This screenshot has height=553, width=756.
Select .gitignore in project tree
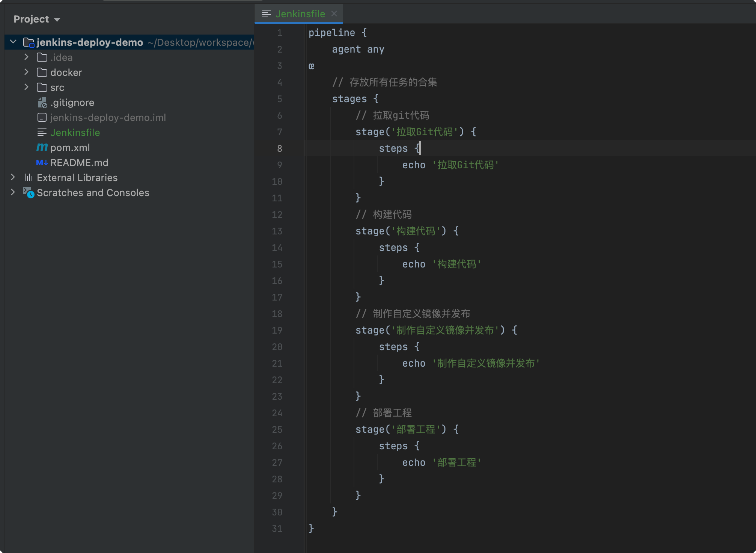point(72,102)
